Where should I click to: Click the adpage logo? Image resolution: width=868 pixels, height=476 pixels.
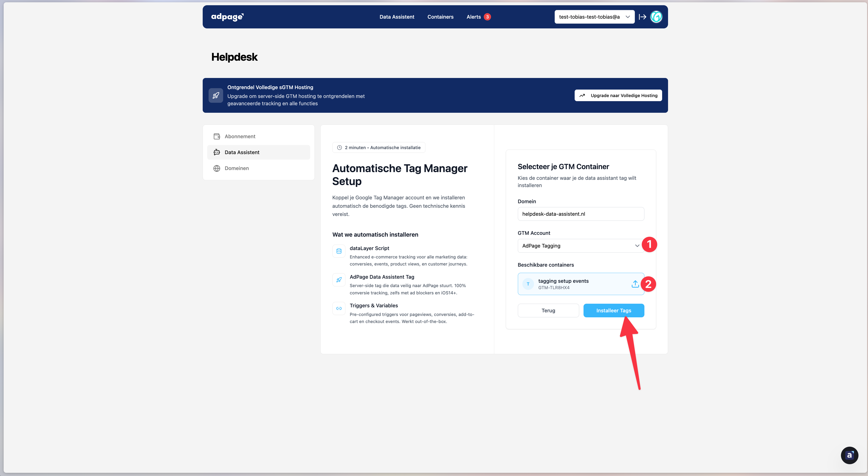click(x=227, y=17)
